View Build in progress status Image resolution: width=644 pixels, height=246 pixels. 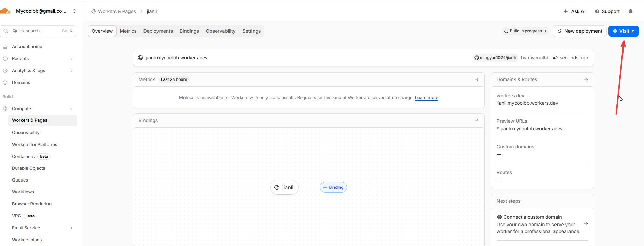point(525,31)
